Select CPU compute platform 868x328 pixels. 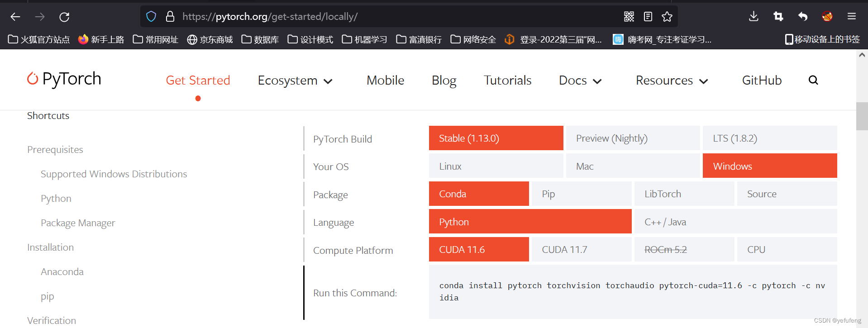click(x=787, y=249)
